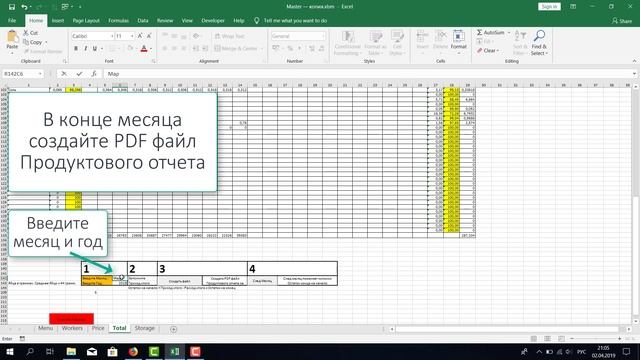Screen dimensions: 640x360
Task: Open Cell Styles gallery
Action: [x=396, y=42]
